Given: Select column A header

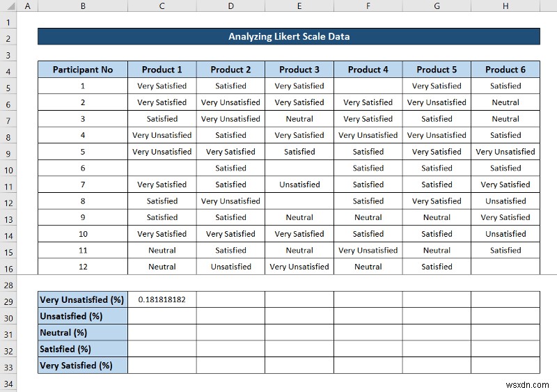Looking at the screenshot, I should point(27,6).
